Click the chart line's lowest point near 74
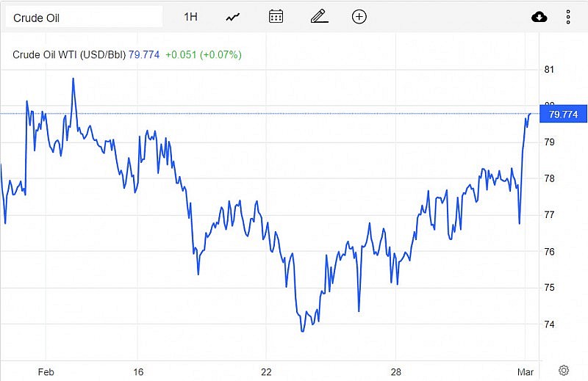This screenshot has width=588, height=381. tap(302, 331)
